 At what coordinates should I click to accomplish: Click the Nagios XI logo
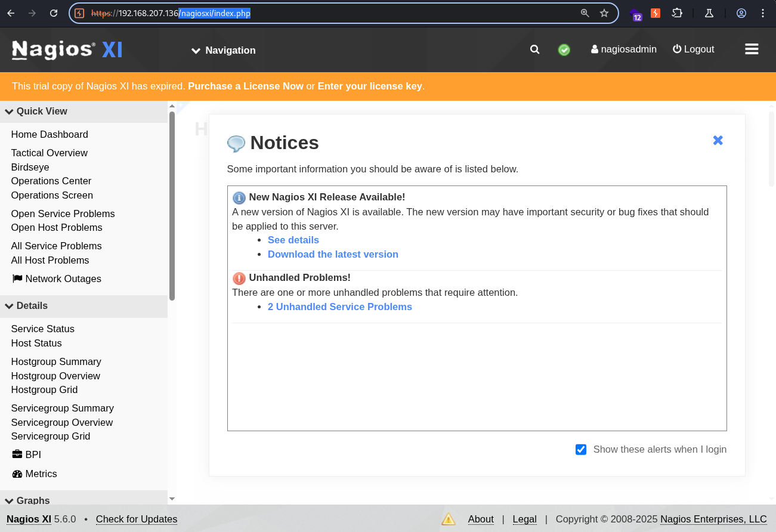pos(67,50)
